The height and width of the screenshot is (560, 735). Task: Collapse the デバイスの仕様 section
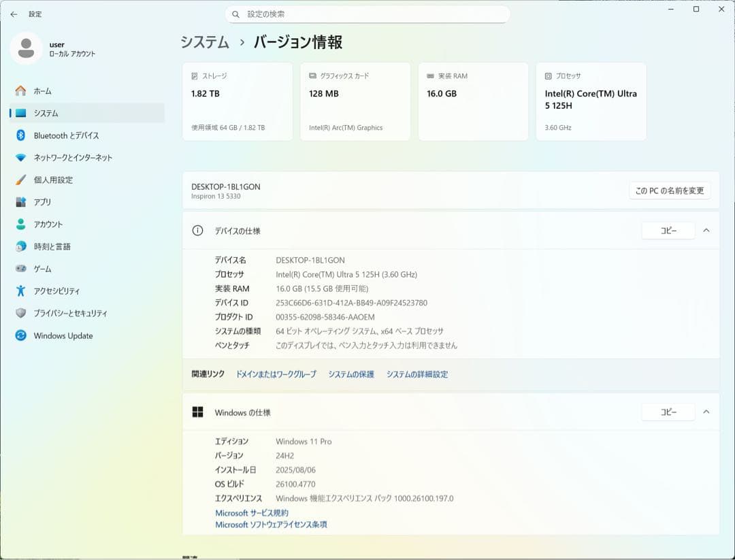pos(706,231)
